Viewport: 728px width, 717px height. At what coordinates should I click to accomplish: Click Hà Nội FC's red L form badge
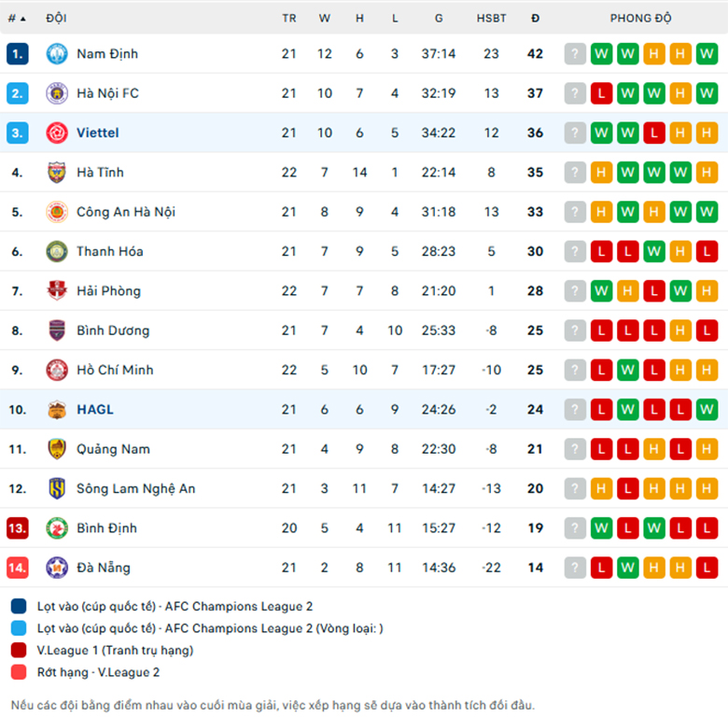click(x=601, y=93)
